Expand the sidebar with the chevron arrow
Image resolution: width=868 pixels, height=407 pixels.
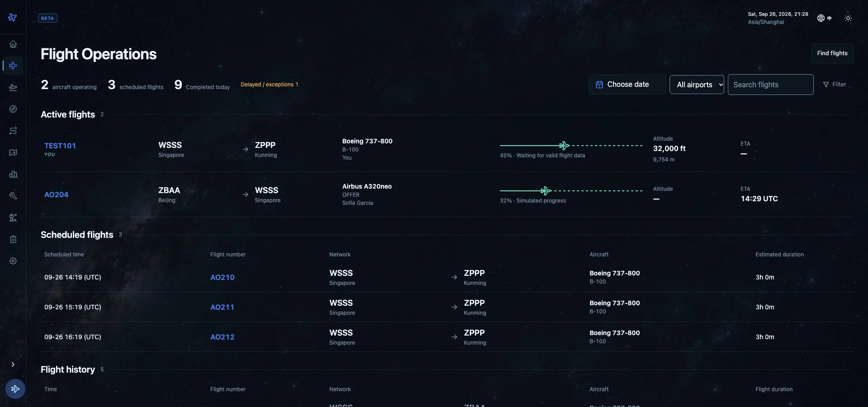(13, 364)
